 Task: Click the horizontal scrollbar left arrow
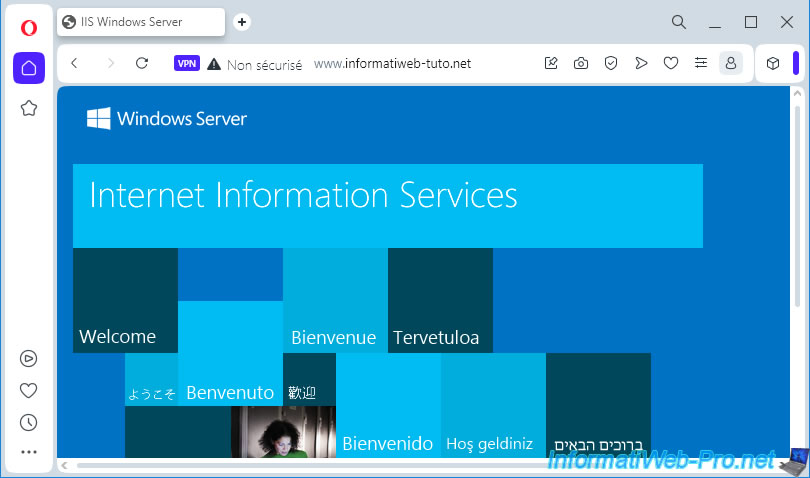coord(64,465)
